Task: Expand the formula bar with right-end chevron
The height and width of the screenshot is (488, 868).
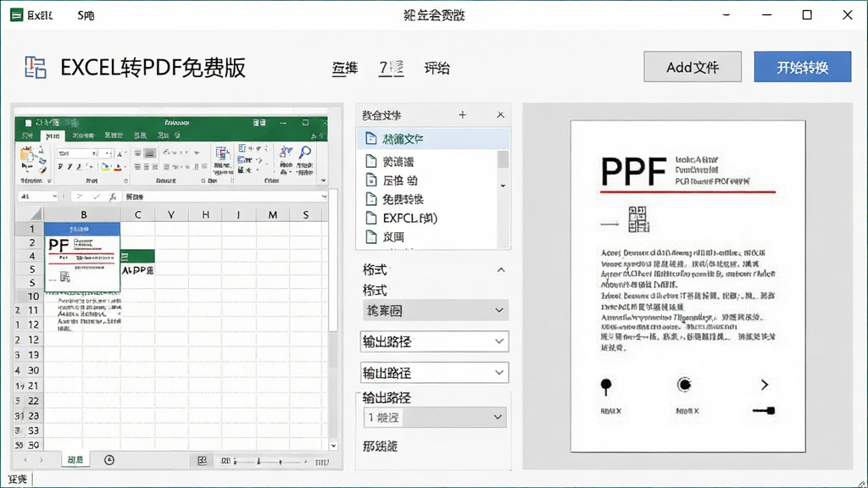Action: click(324, 197)
